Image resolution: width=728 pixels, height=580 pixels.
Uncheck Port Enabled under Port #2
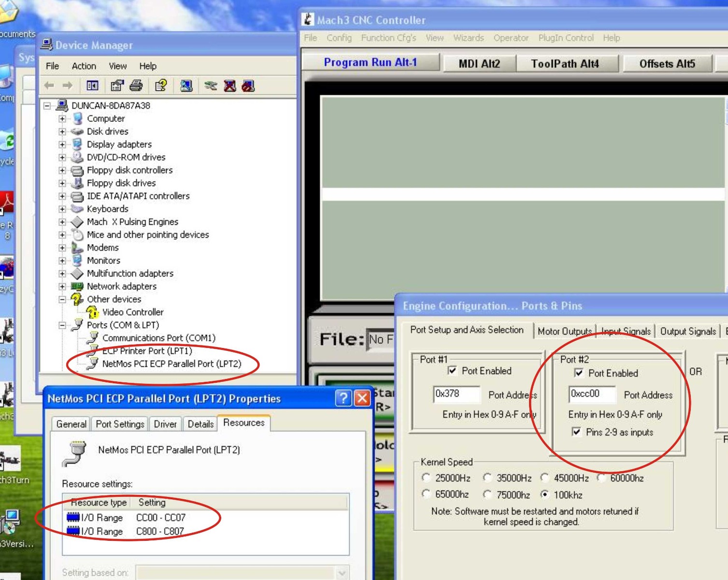click(578, 373)
